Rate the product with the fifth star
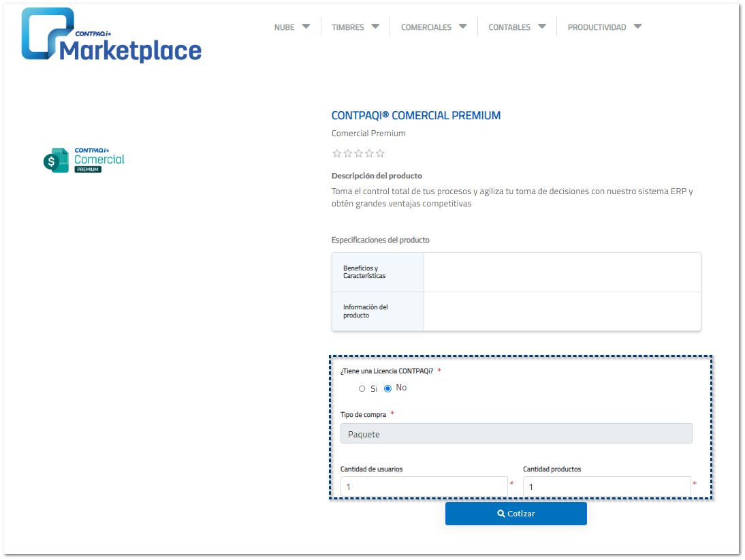 (380, 153)
